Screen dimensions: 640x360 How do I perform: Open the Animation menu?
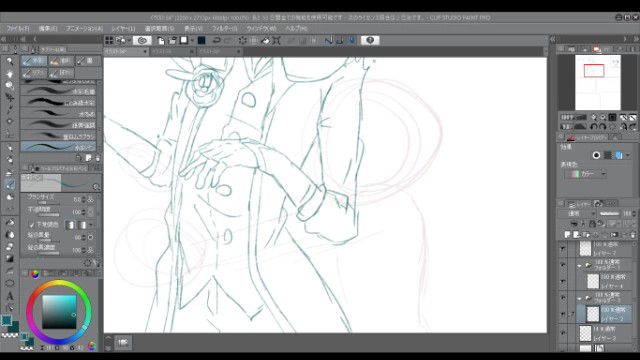tap(84, 29)
